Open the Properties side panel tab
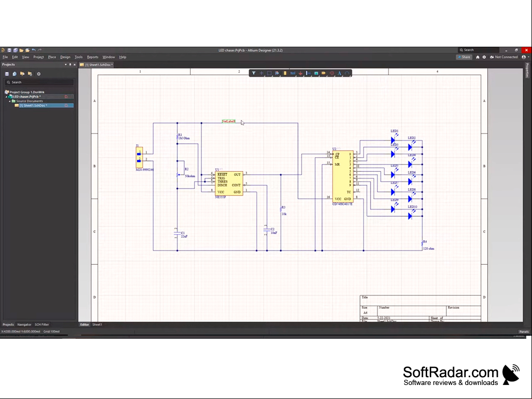Image resolution: width=532 pixels, height=399 pixels. click(x=527, y=71)
